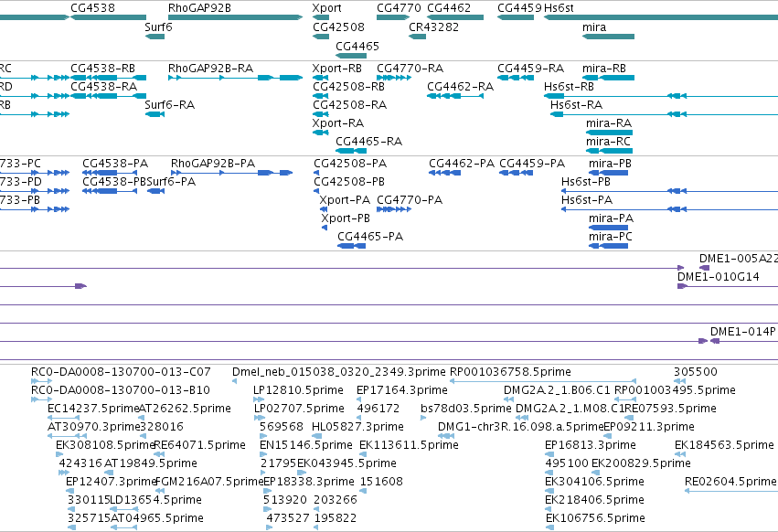Click transcript CG4465-RA
The image size is (778, 532).
pos(368,142)
